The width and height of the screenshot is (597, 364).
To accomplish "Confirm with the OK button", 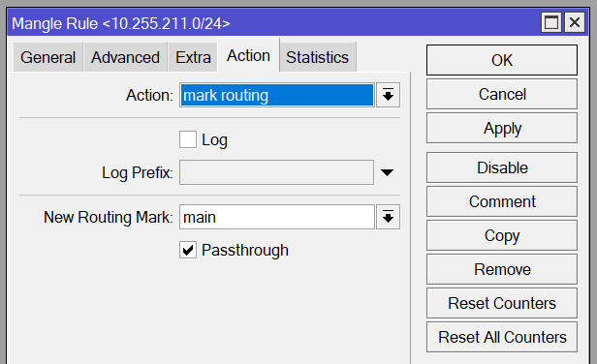I will point(502,60).
